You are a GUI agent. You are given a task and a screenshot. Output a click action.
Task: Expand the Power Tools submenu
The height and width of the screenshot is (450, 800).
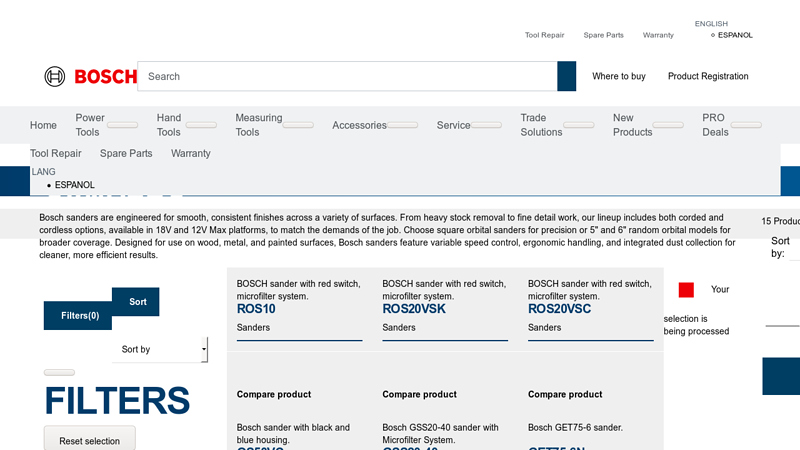(x=123, y=126)
